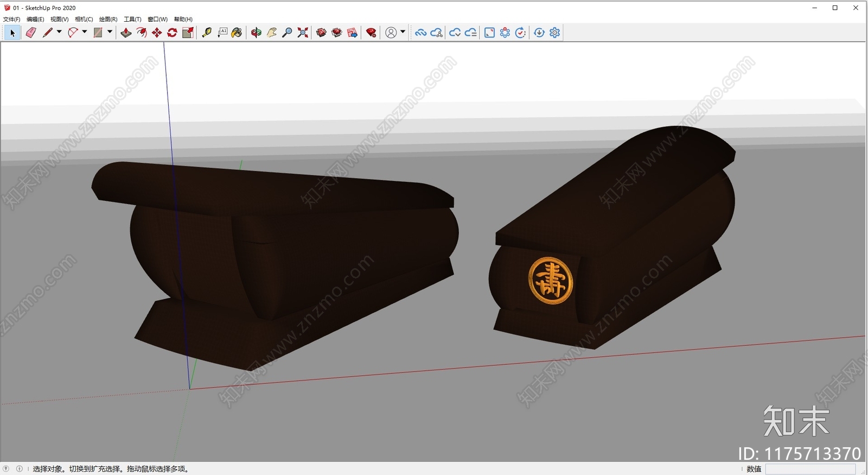Click the circular download arrow icon
Screen dimensions: 868x475
tap(539, 33)
